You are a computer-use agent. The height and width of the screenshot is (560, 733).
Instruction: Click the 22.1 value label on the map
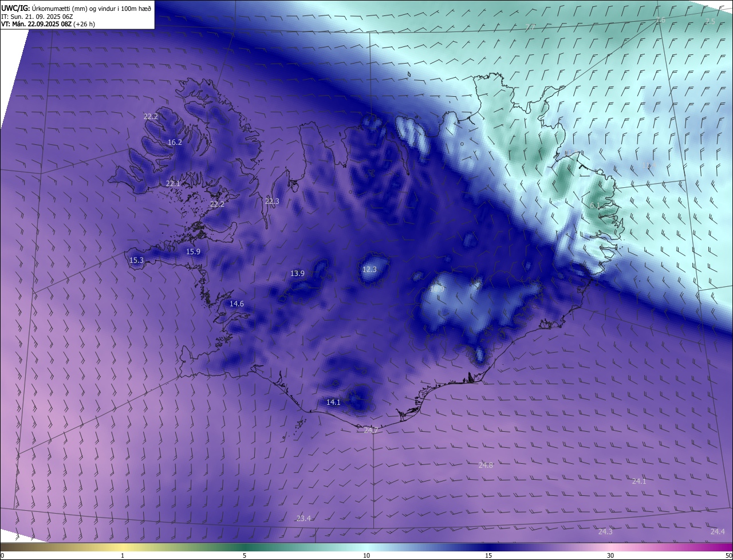173,183
